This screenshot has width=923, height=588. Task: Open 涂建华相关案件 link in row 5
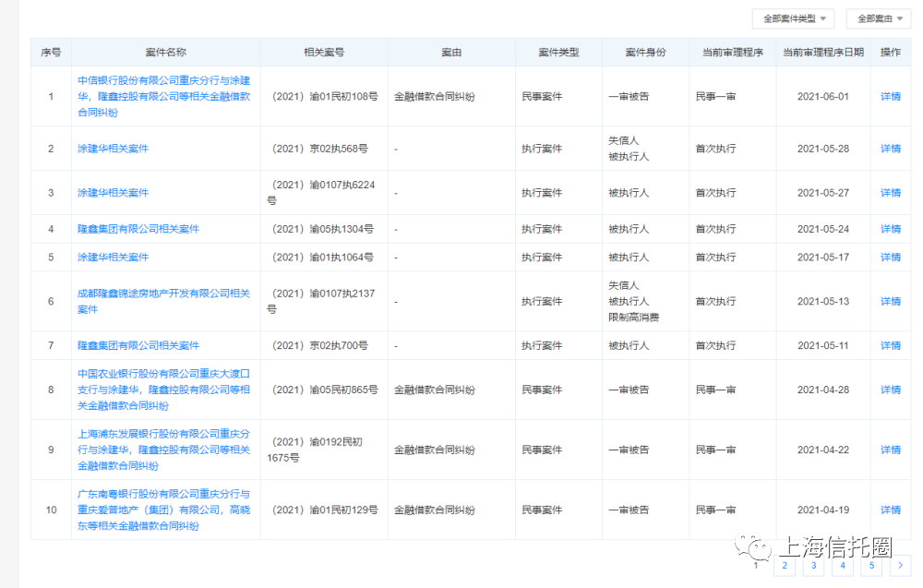pyautogui.click(x=113, y=257)
